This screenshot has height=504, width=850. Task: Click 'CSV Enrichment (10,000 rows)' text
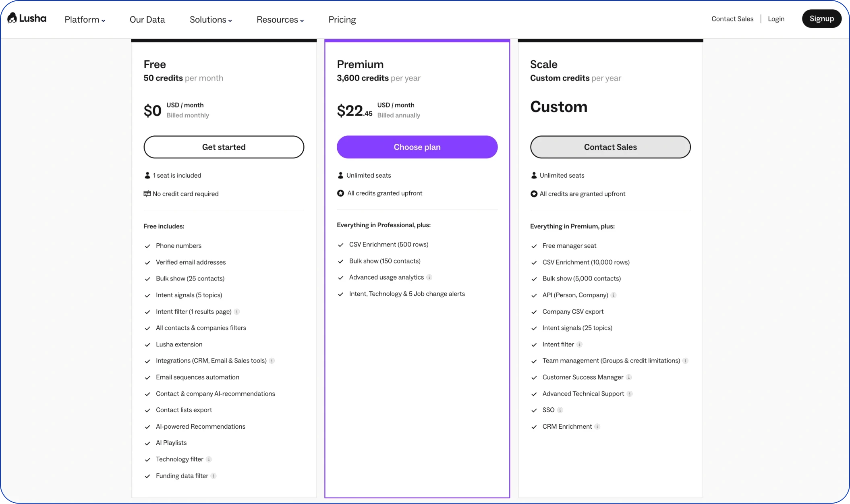(586, 262)
